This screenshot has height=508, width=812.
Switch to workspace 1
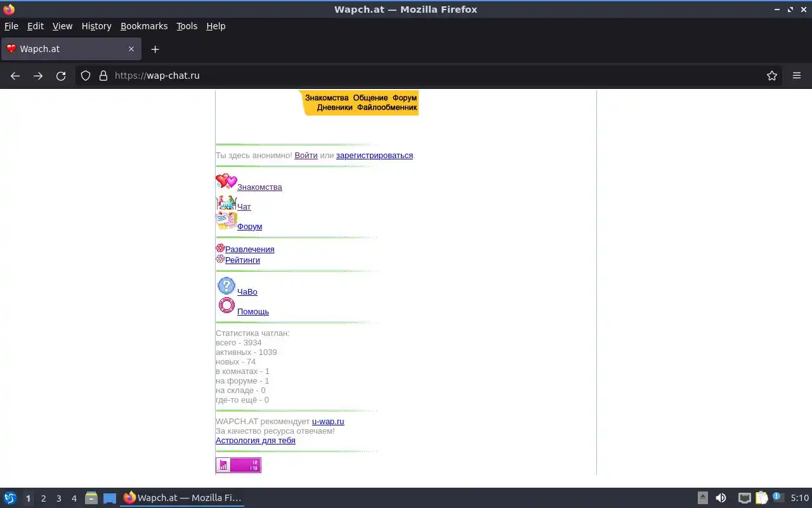pyautogui.click(x=28, y=498)
